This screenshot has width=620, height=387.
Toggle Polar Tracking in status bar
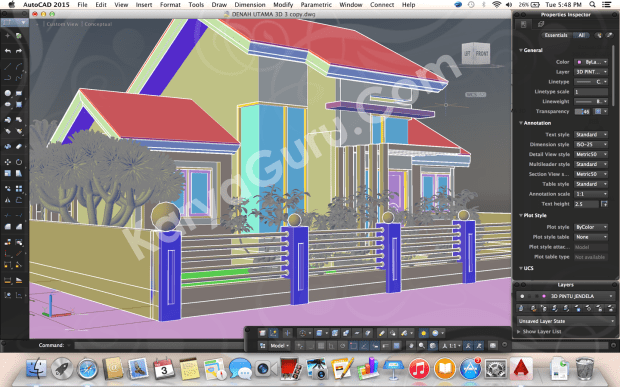(x=342, y=346)
